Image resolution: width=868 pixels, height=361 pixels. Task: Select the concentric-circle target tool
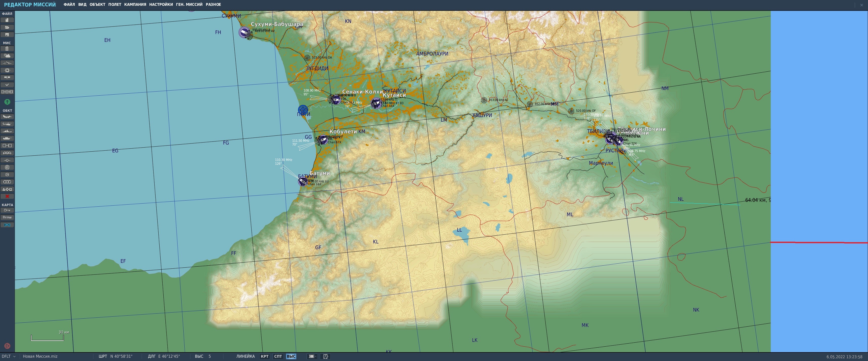click(x=7, y=167)
